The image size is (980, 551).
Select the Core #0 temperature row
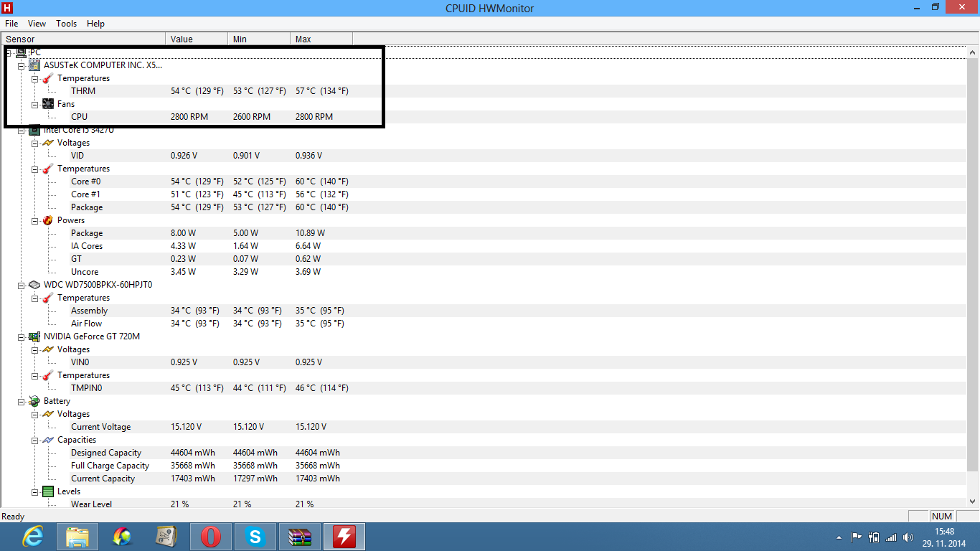85,182
